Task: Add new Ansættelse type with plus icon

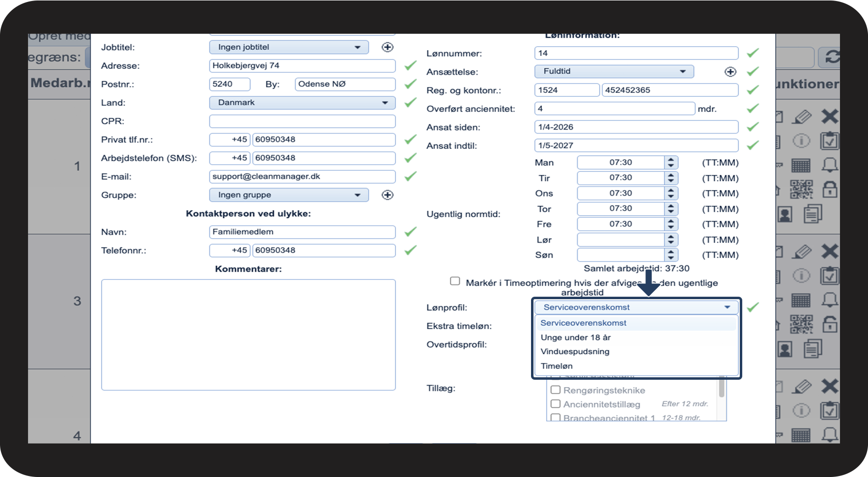Action: tap(730, 72)
